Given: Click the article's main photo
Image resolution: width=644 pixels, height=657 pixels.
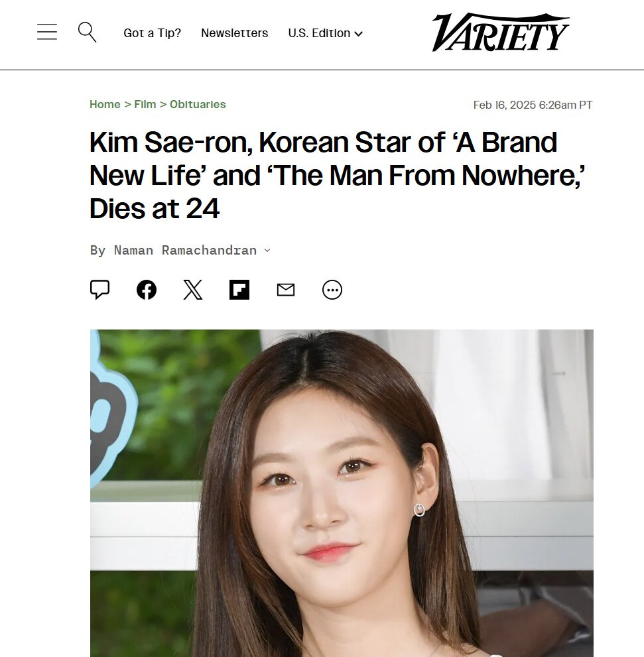Looking at the screenshot, I should coord(342,493).
